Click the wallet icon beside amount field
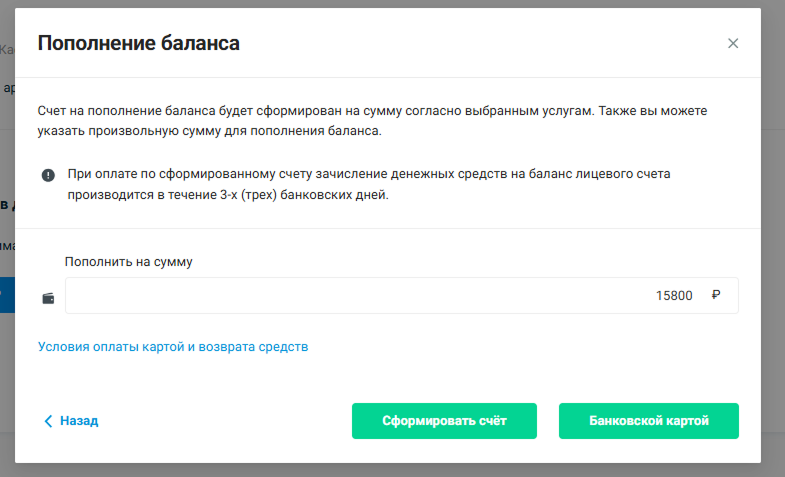785x477 pixels. 48,298
